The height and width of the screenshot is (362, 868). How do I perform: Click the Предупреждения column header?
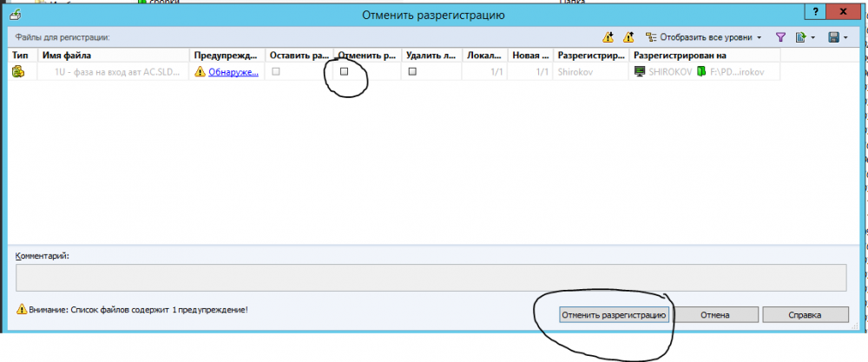[227, 56]
